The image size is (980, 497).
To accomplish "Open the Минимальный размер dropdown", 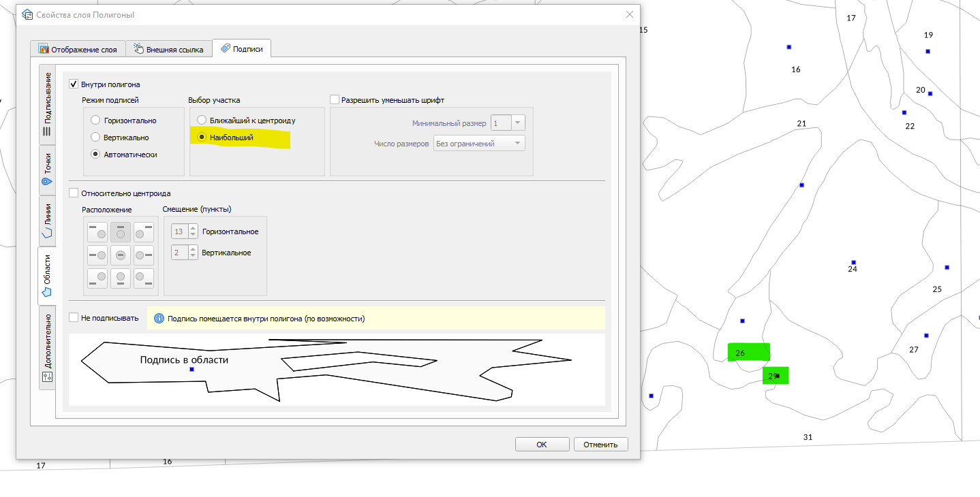I will pos(518,123).
